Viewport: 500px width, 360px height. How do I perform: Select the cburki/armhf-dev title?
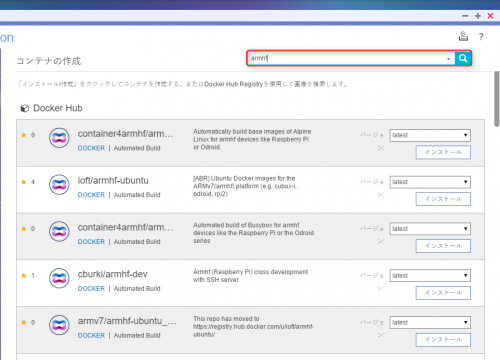(112, 274)
